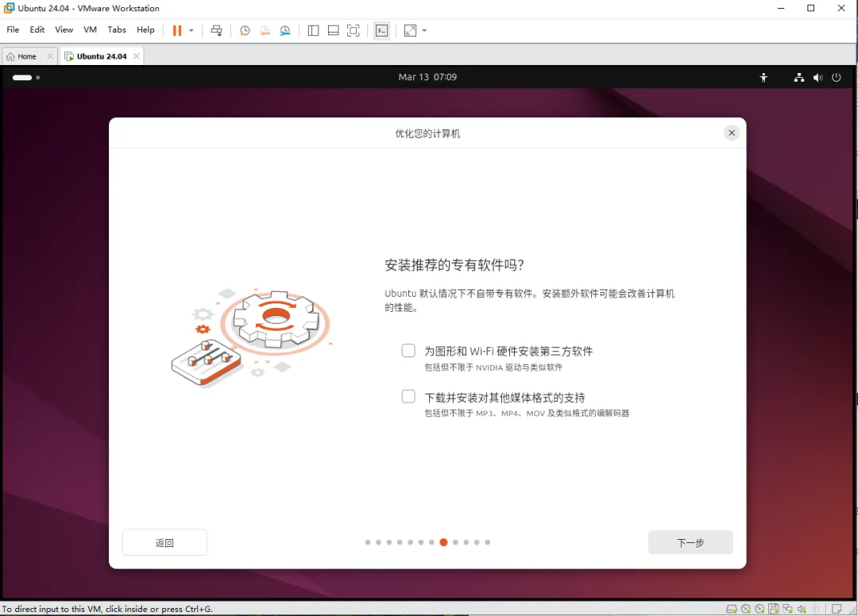Enter full screen mode
This screenshot has height=616, width=858.
[354, 31]
